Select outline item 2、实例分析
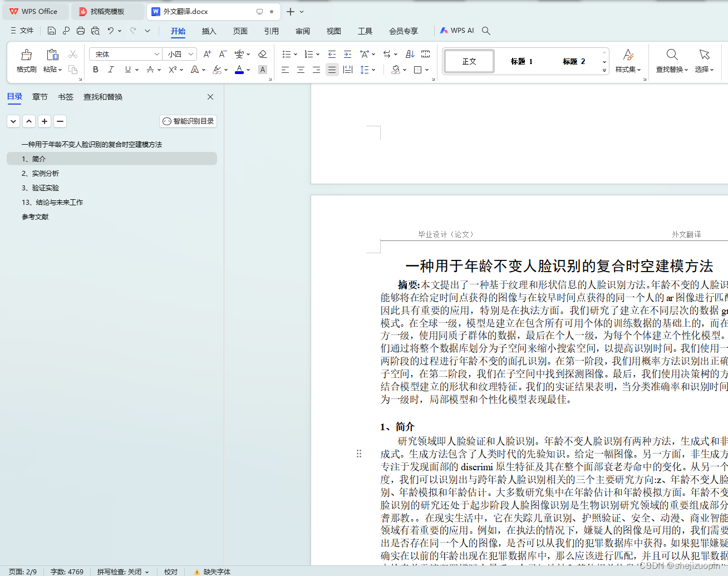 click(111, 173)
